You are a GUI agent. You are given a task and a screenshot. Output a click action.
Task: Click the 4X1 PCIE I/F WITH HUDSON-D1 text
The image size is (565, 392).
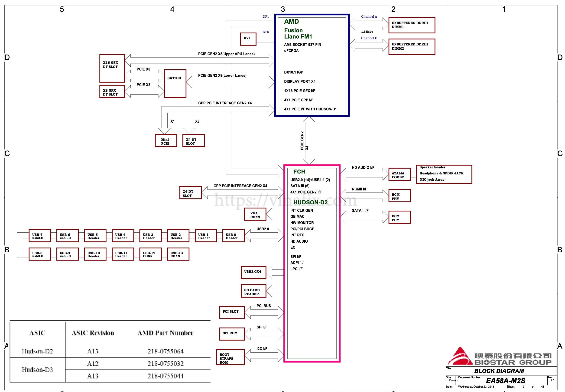(310, 109)
